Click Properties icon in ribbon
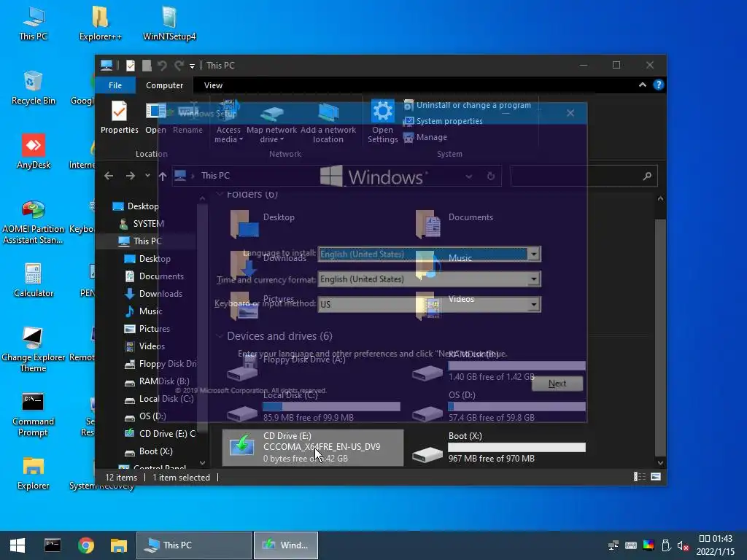The height and width of the screenshot is (560, 747). point(119,117)
